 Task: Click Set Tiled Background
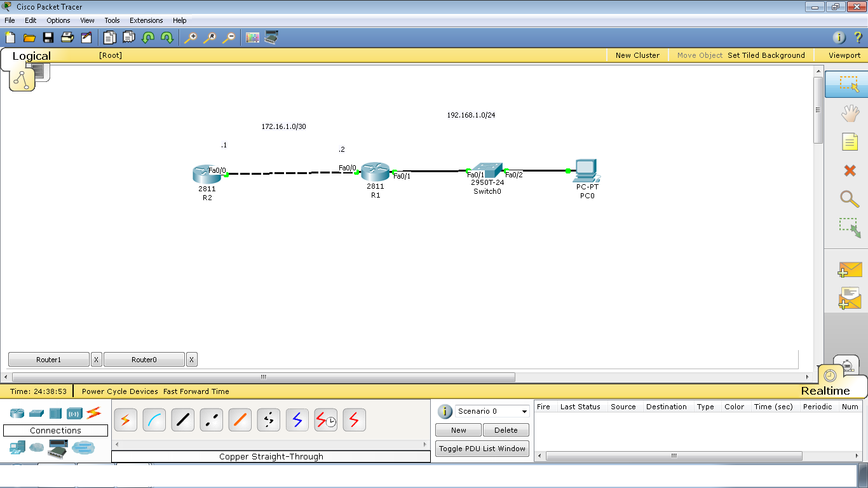pos(766,55)
